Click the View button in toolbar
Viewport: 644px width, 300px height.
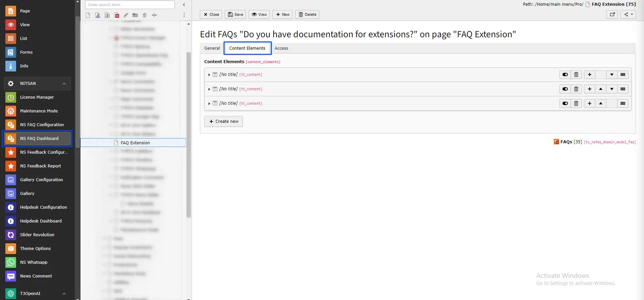259,14
